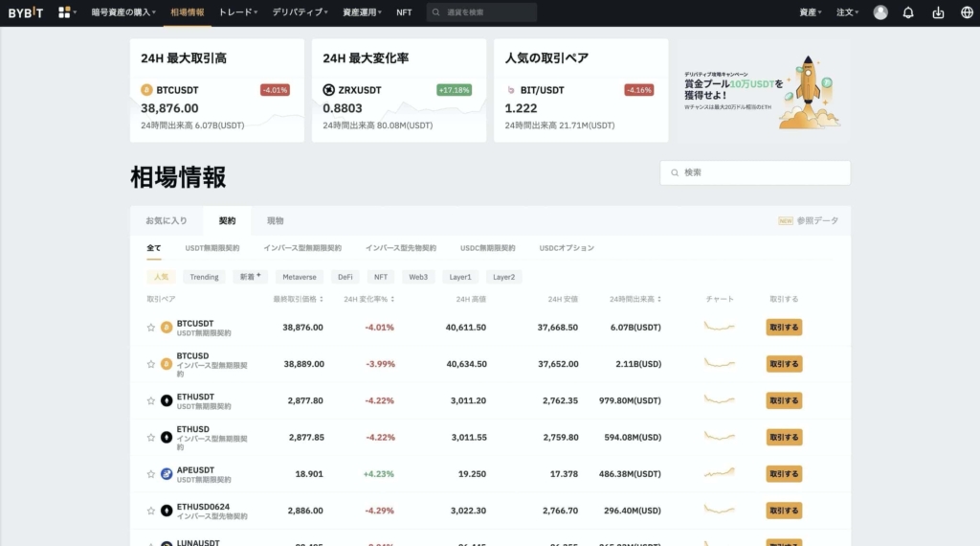The height and width of the screenshot is (546, 980).
Task: Click 取引する for APEUSDT
Action: pos(784,474)
